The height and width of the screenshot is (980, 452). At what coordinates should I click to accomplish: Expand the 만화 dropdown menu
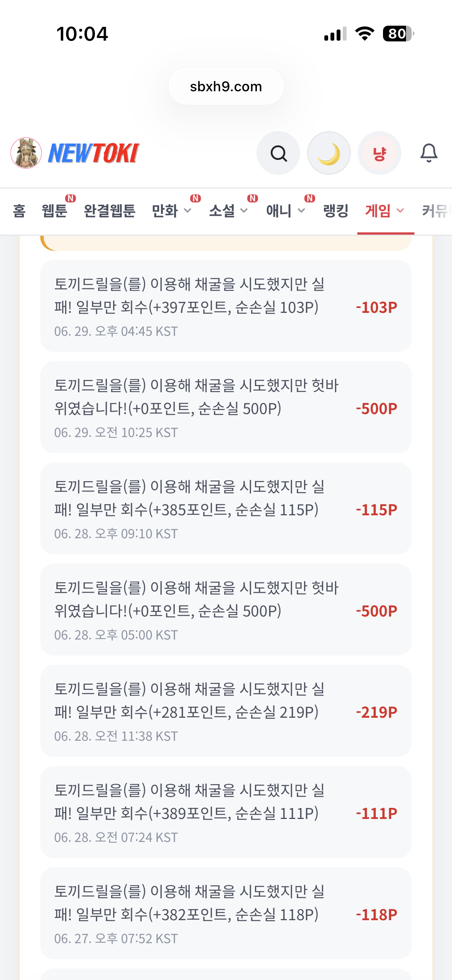coord(187,210)
